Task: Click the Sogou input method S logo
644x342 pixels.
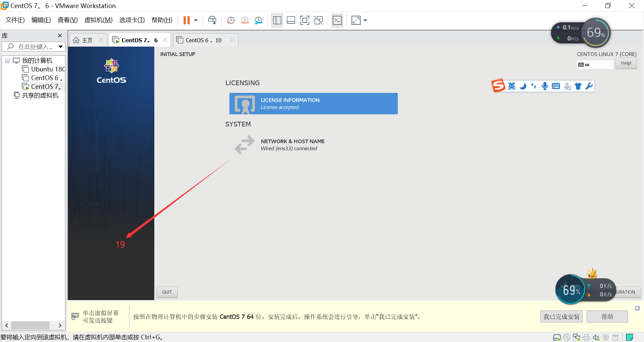Action: coord(498,86)
